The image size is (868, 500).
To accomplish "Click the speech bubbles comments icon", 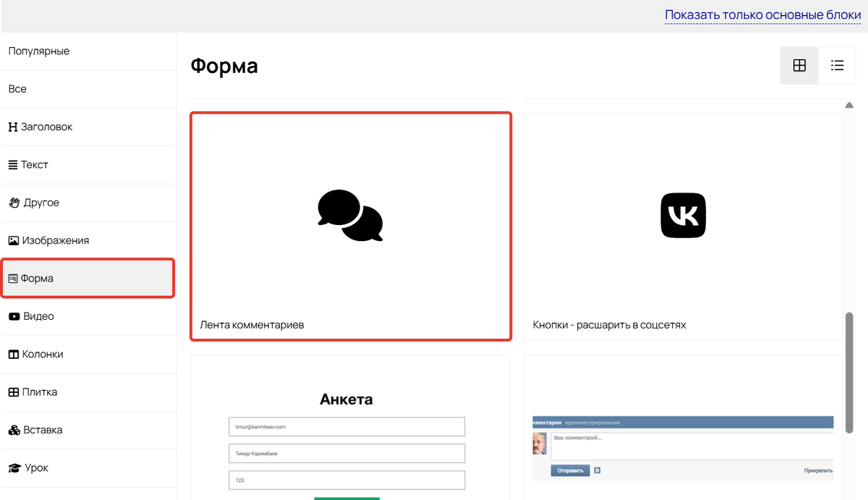I will coord(350,216).
